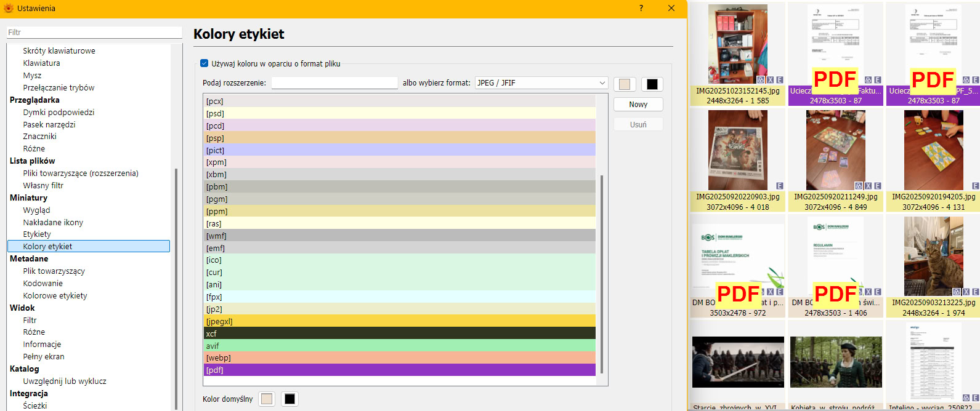Select Nakładane ikony in the settings tree

53,222
